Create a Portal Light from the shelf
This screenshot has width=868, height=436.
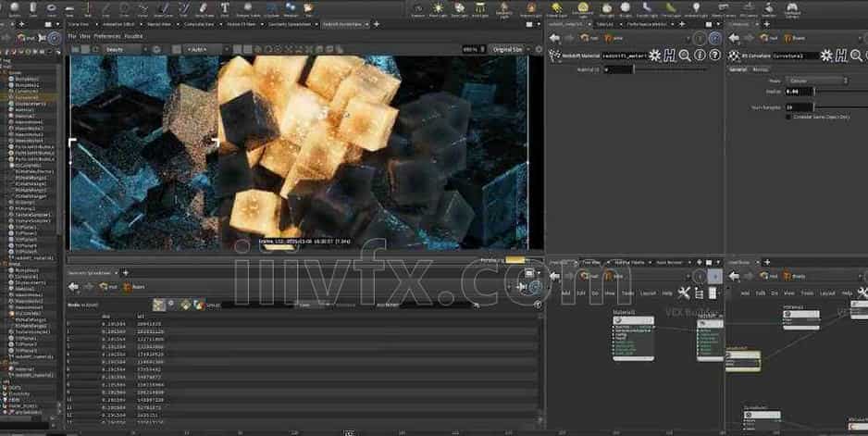click(x=671, y=8)
